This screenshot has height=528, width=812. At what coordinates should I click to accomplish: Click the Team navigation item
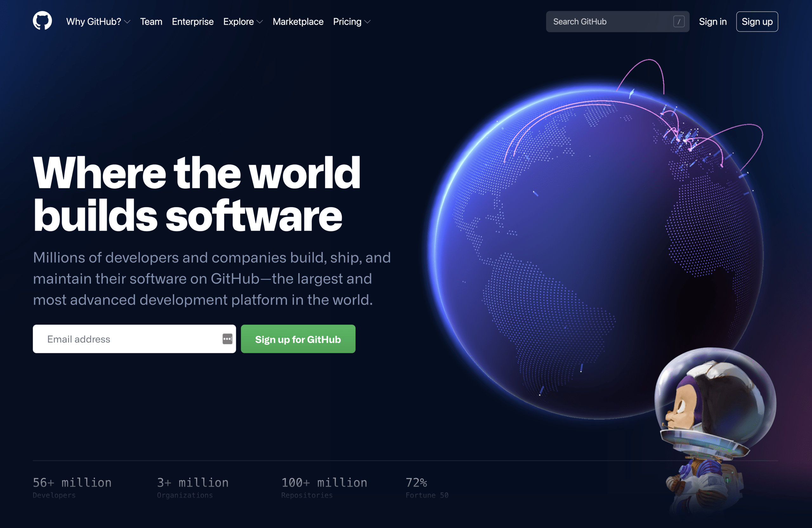click(x=151, y=22)
